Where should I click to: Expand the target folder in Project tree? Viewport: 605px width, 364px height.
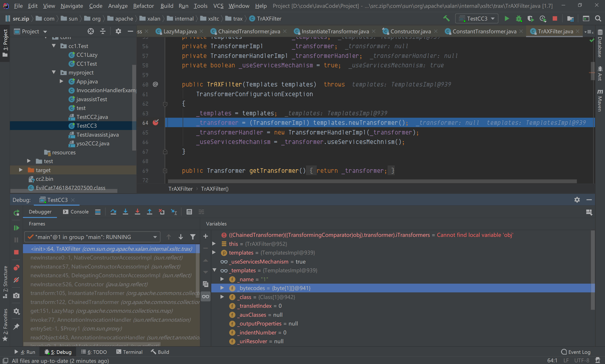(21, 170)
